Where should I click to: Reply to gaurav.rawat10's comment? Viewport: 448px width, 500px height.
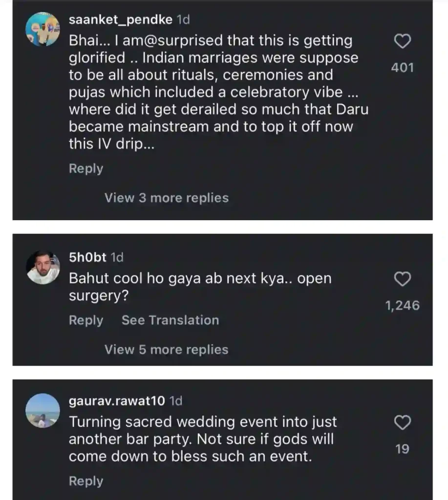[x=86, y=481]
